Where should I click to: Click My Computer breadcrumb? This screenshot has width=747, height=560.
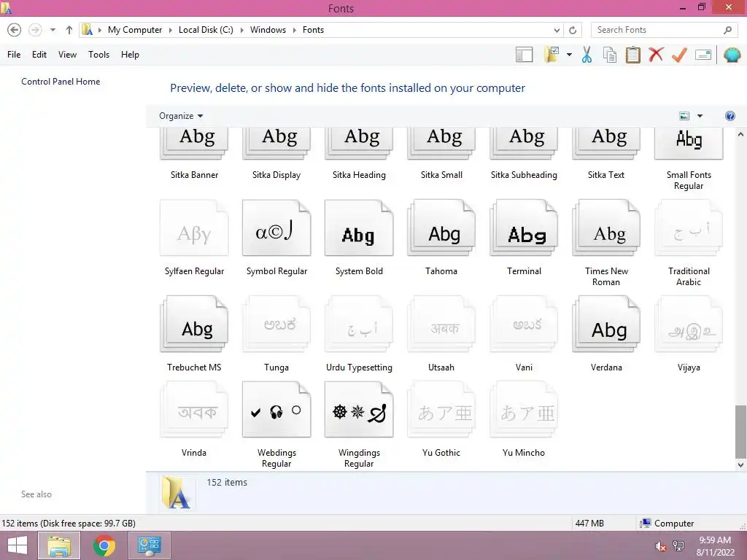click(135, 30)
